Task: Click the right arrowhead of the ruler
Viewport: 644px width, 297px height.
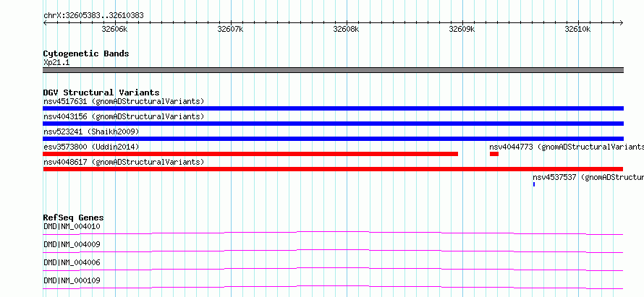Action: pyautogui.click(x=622, y=23)
